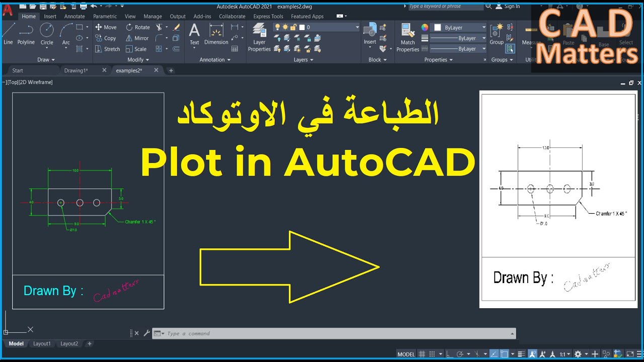Pick the Rectangle draw tool
This screenshot has height=362, width=644.
(x=79, y=27)
